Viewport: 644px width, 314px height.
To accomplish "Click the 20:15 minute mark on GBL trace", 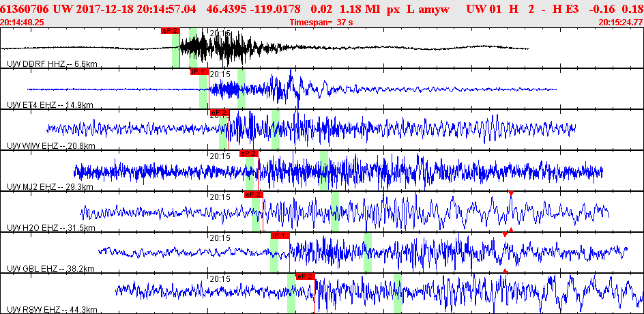I will click(220, 238).
